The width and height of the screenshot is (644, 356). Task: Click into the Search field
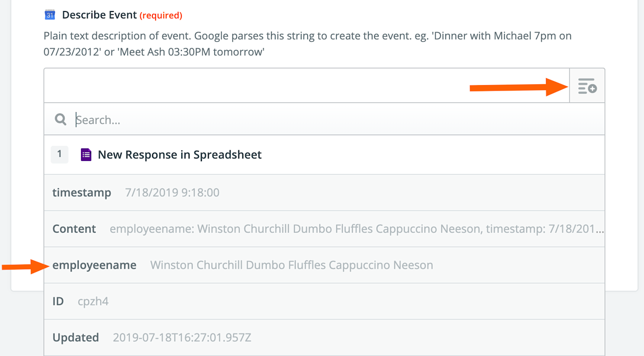pyautogui.click(x=322, y=120)
